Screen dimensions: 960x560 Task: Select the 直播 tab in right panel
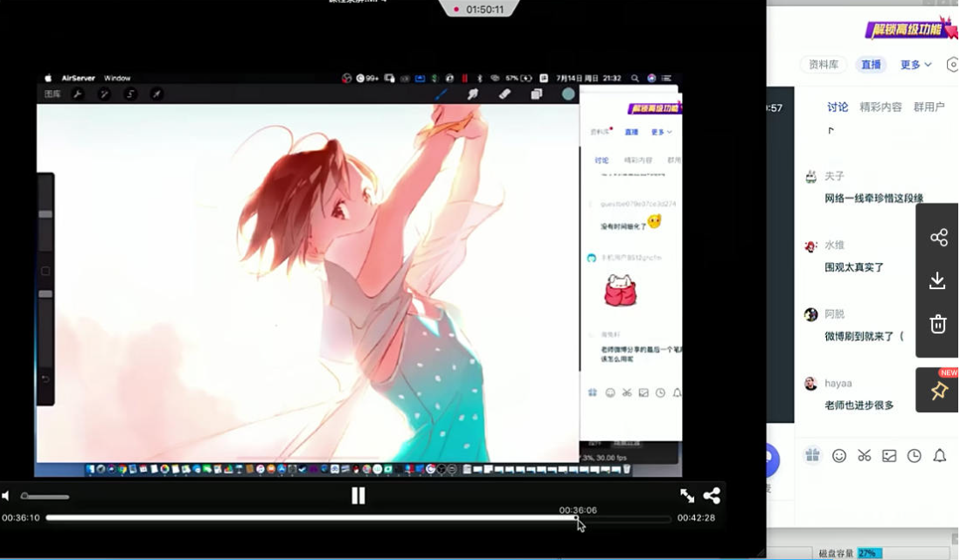click(871, 65)
